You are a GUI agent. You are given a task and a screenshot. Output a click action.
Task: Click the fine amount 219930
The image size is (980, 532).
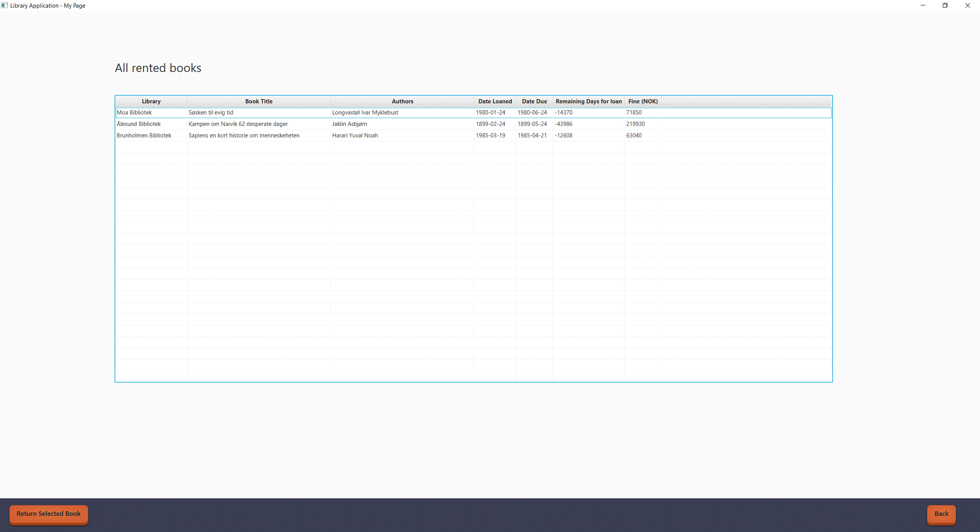(x=635, y=124)
